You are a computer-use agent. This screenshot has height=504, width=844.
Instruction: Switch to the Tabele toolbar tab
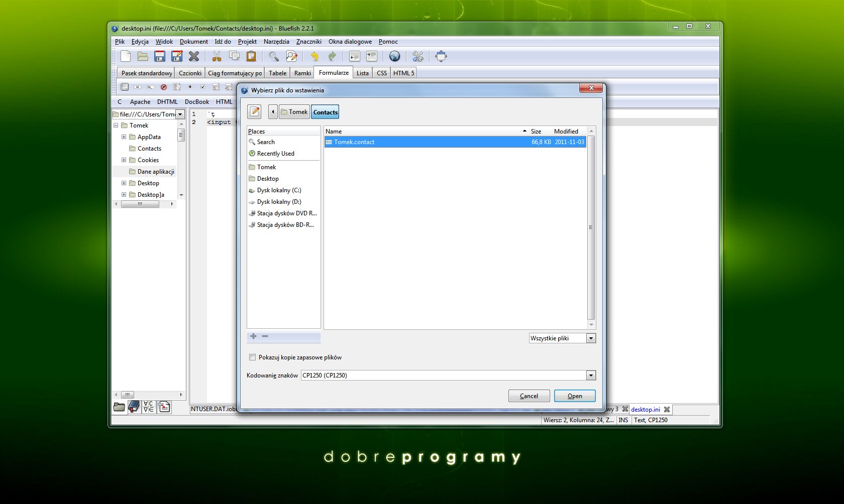(277, 73)
